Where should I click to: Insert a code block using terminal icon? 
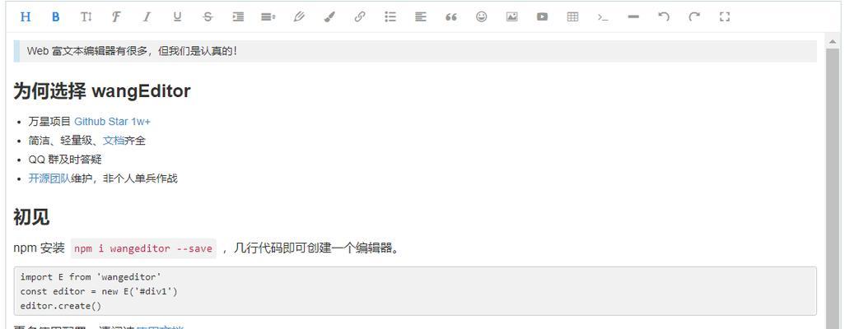tap(604, 16)
